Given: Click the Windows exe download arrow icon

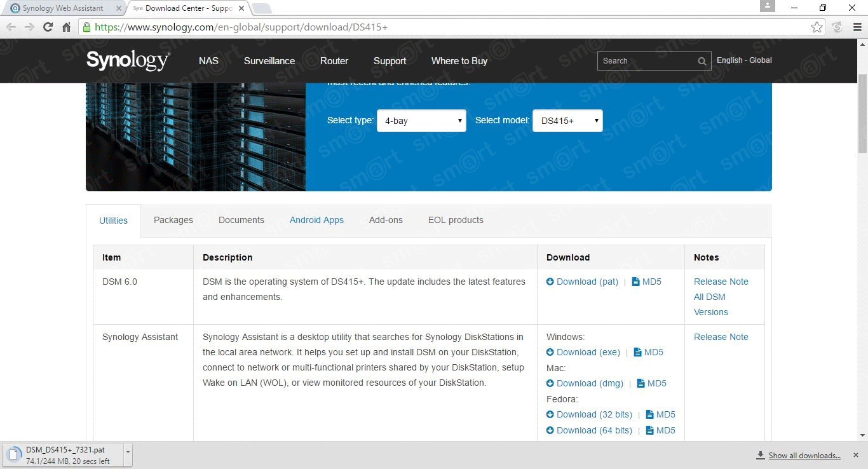Looking at the screenshot, I should coord(550,352).
